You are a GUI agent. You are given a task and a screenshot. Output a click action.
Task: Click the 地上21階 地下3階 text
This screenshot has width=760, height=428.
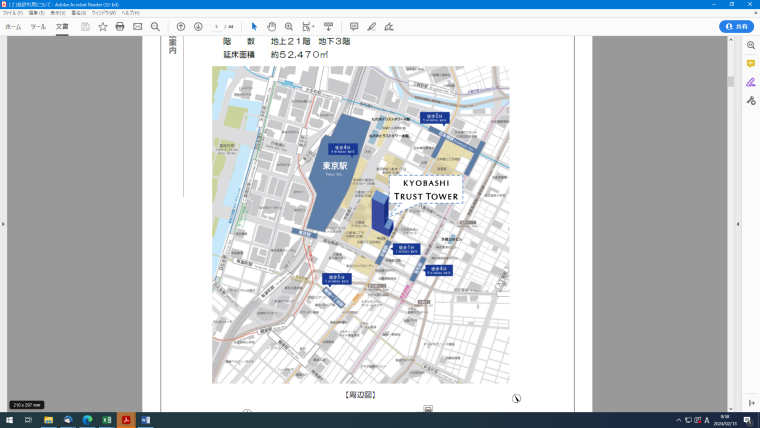(310, 41)
